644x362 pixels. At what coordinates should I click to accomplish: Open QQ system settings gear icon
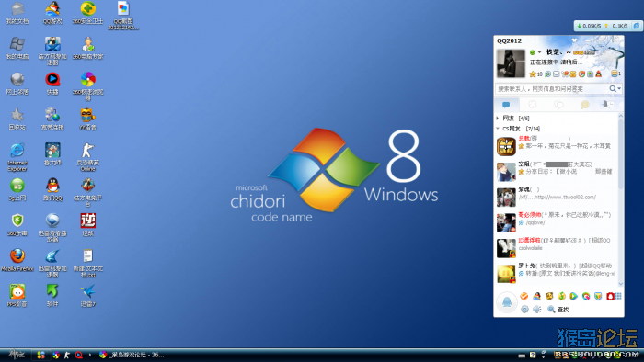pos(525,309)
